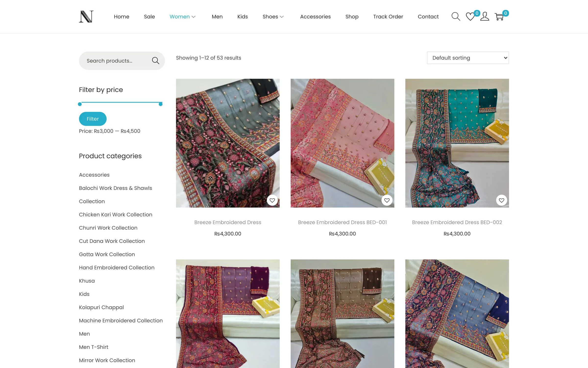Open the Men menu item
The height and width of the screenshot is (368, 588).
click(217, 16)
